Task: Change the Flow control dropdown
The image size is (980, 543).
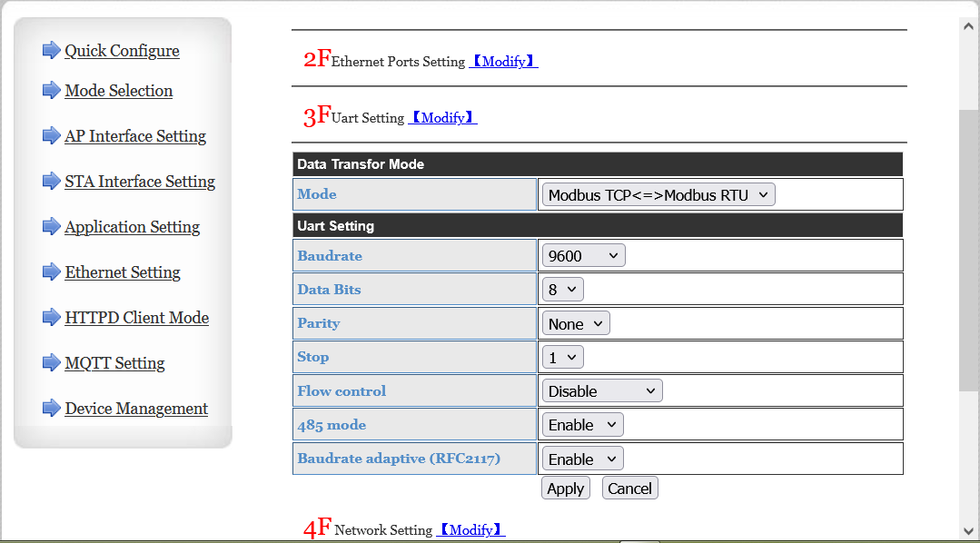Action: pyautogui.click(x=602, y=391)
